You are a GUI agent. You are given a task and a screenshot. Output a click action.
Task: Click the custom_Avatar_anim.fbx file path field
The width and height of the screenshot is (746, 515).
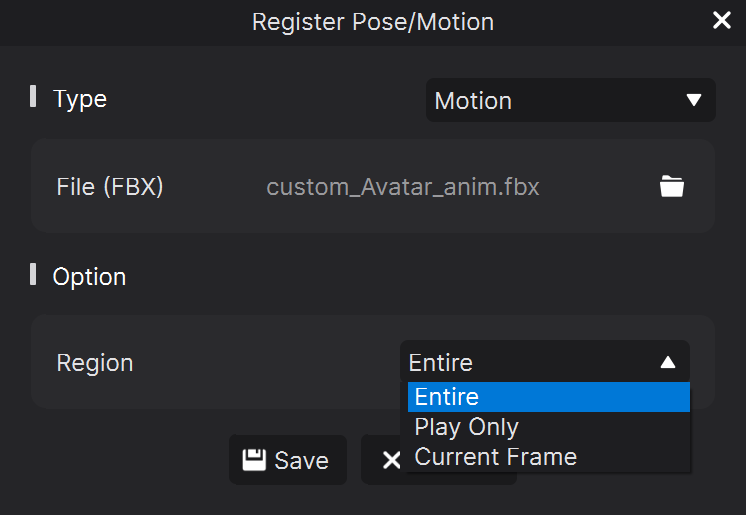402,187
